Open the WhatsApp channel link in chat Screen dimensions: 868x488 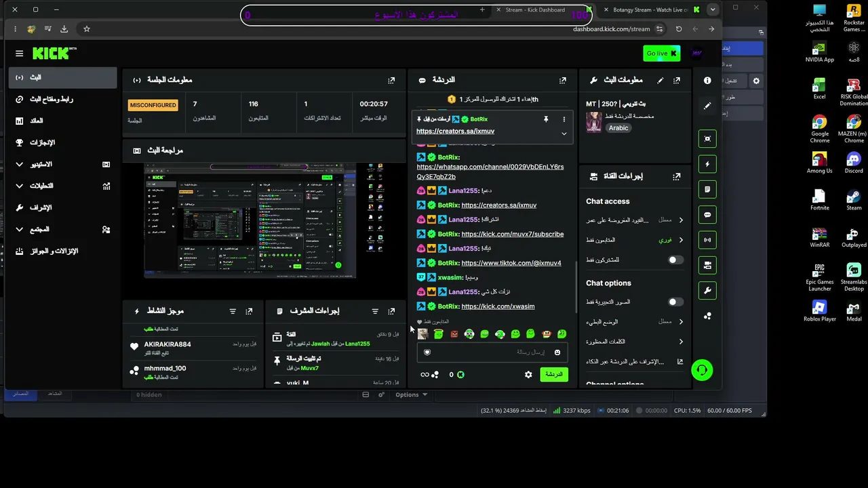pyautogui.click(x=490, y=171)
